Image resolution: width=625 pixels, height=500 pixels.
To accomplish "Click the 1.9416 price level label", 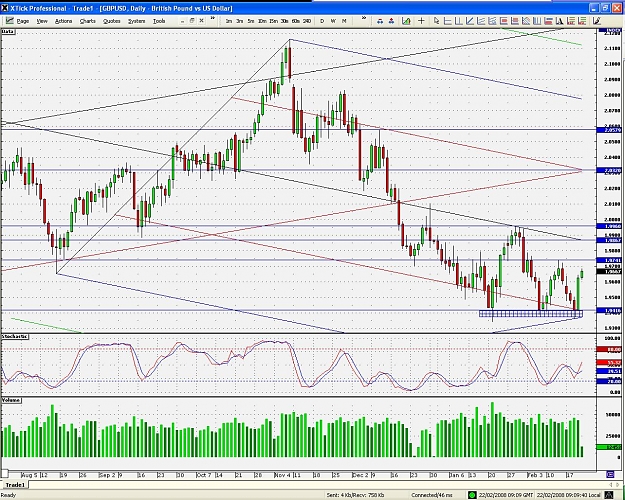I will [x=609, y=310].
